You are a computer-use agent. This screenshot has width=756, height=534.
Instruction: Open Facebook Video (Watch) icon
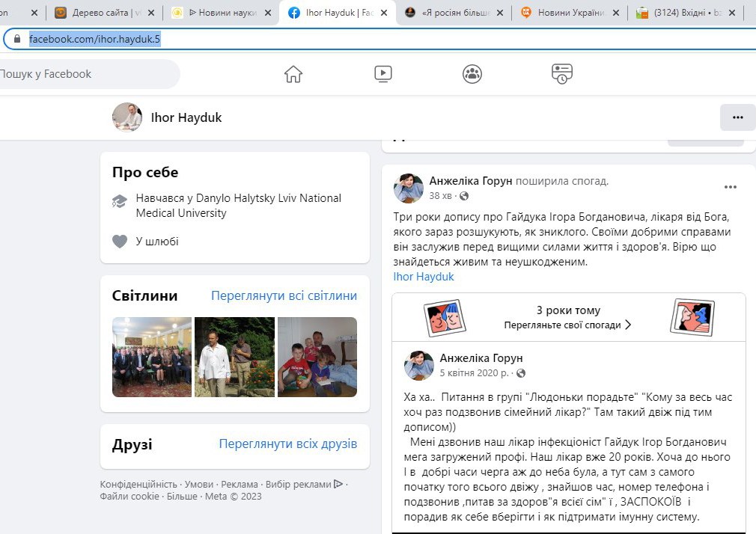point(382,74)
